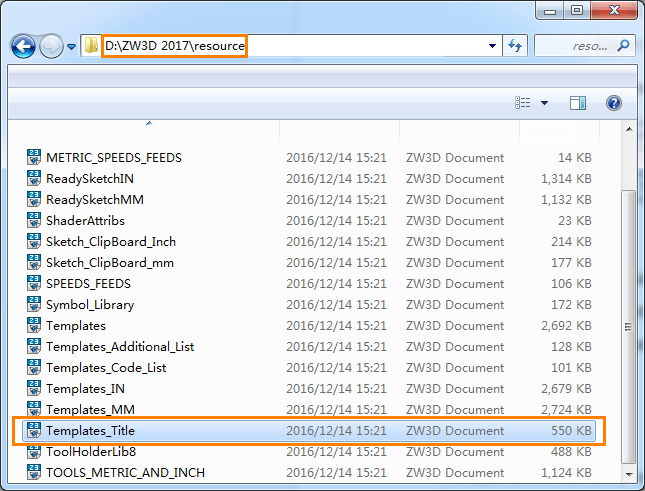Click the 14 KB size value

pyautogui.click(x=575, y=158)
